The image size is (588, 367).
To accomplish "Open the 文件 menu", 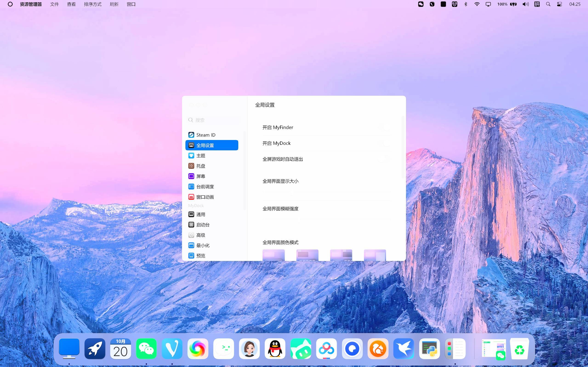I will pos(54,4).
